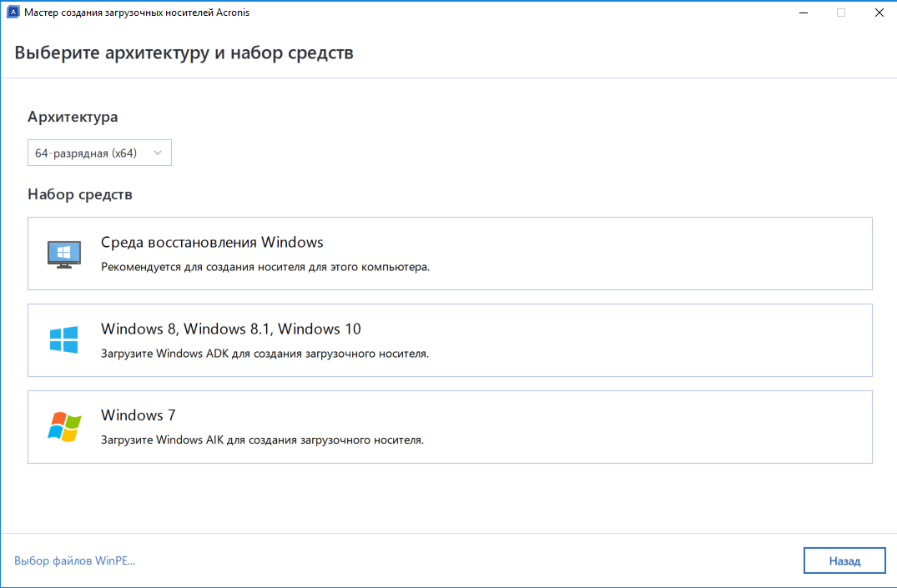Click the 'Архитектура' section label

pos(73,117)
